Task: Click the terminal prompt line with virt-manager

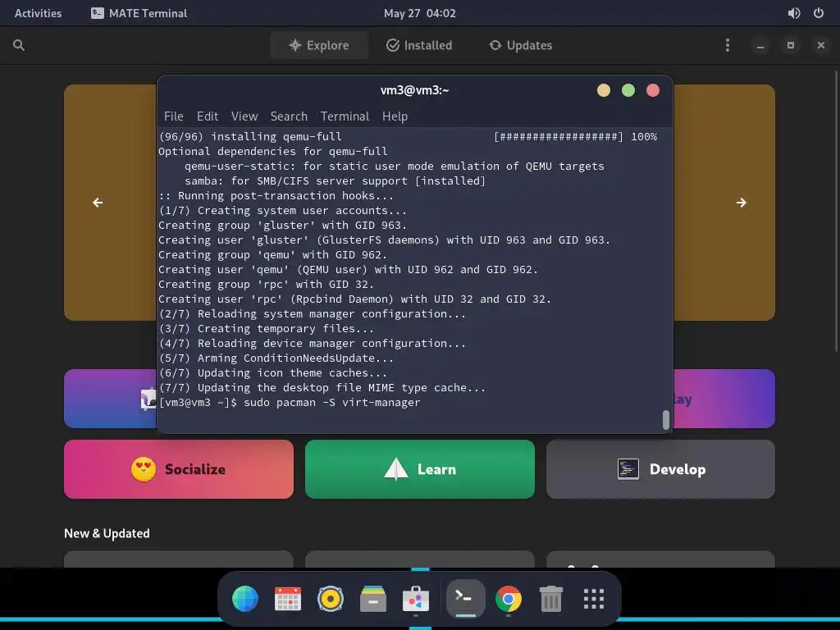Action: [290, 402]
